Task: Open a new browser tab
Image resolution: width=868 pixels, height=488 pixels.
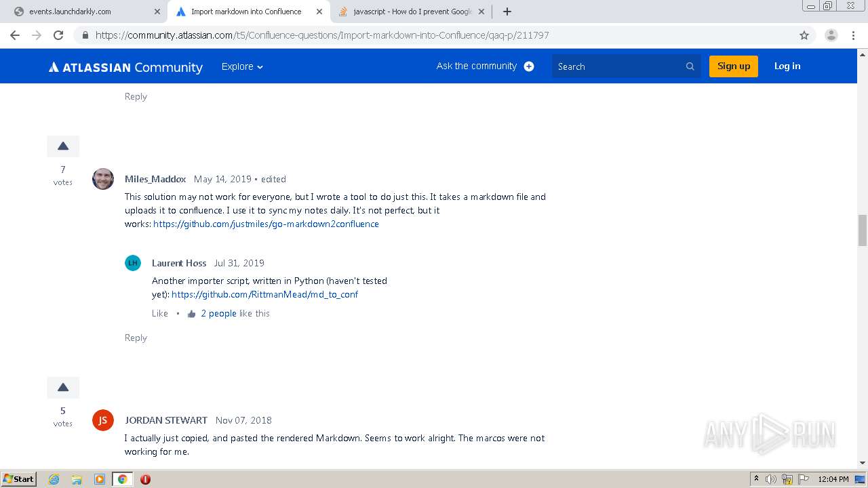Action: [x=507, y=12]
